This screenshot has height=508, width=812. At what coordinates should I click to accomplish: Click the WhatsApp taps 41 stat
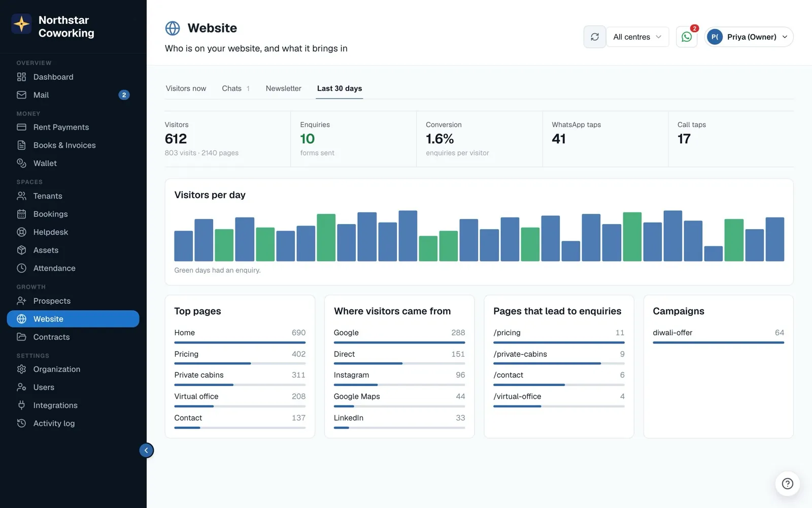pos(605,139)
